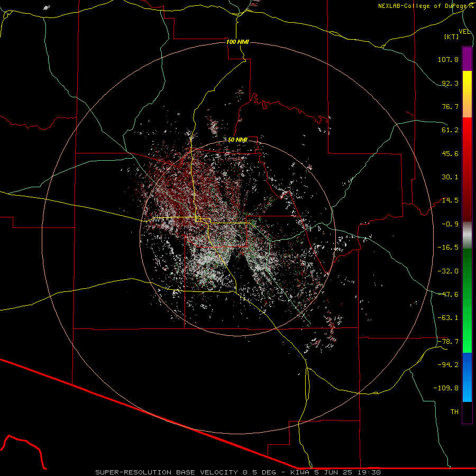Click the gray near-zero segment of the color bar

point(467,235)
